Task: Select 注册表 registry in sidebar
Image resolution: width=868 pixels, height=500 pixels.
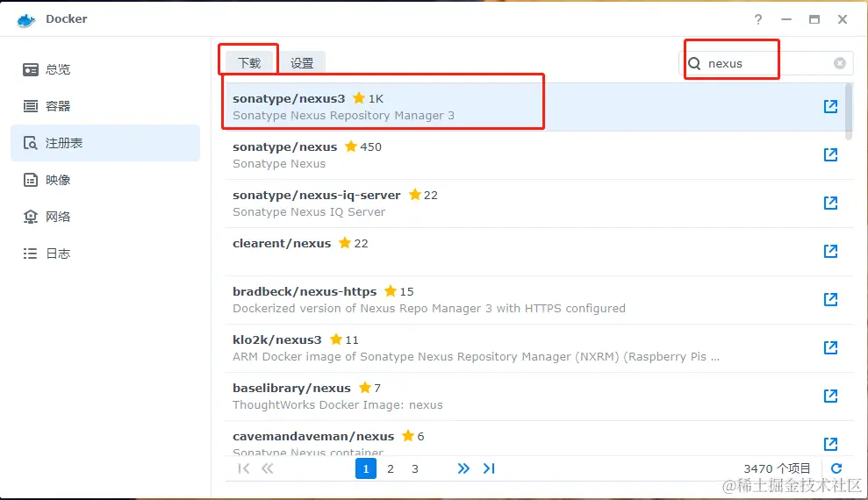Action: point(105,143)
